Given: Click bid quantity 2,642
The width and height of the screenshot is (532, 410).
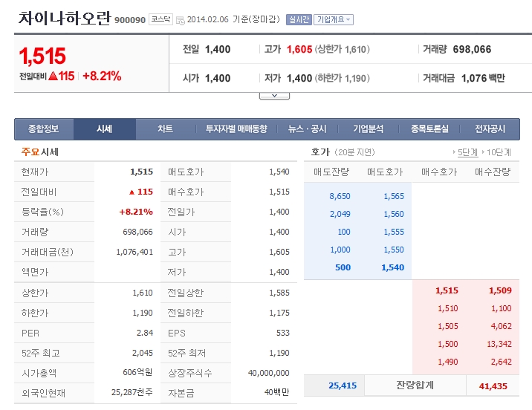Looking at the screenshot, I should 501,362.
